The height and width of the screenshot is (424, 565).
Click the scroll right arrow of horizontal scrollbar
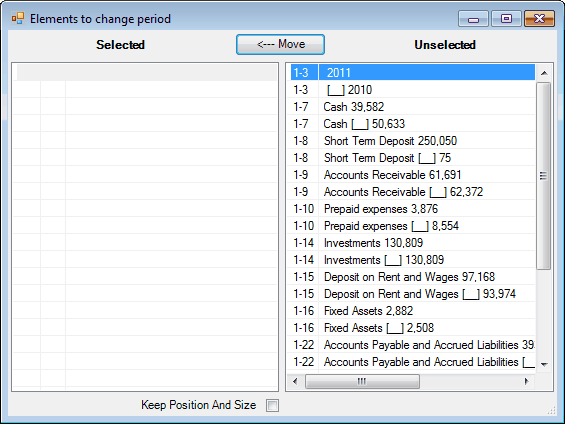(x=526, y=381)
